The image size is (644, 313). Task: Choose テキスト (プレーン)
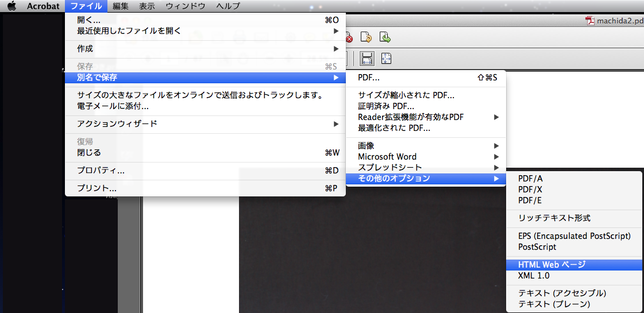(x=574, y=304)
